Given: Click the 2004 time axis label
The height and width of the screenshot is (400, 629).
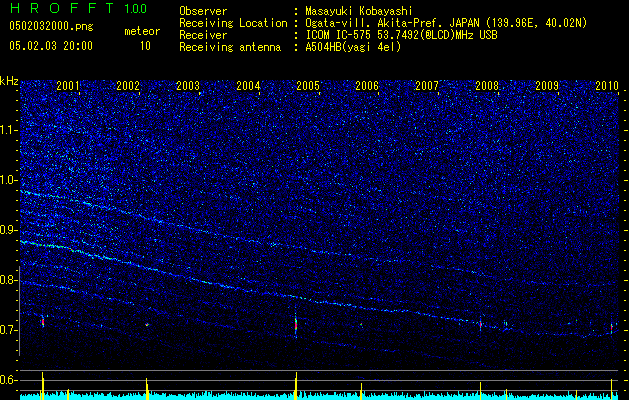Looking at the screenshot, I should (x=248, y=85).
